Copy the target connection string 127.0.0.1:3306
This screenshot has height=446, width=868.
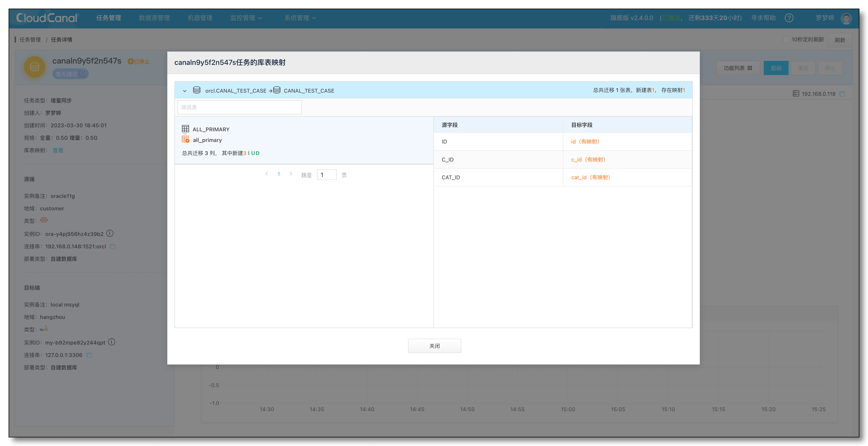[x=89, y=355]
